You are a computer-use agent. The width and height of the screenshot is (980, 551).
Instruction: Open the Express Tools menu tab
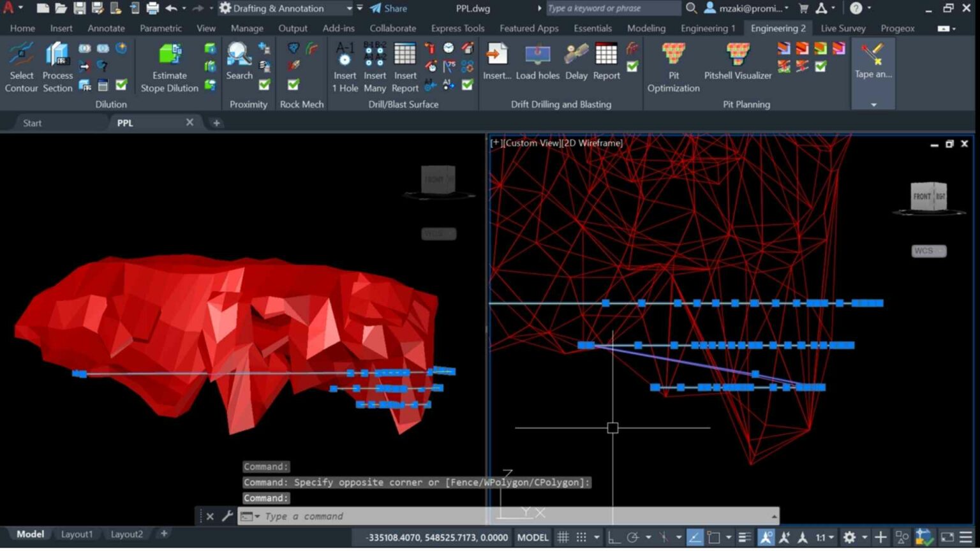coord(457,28)
